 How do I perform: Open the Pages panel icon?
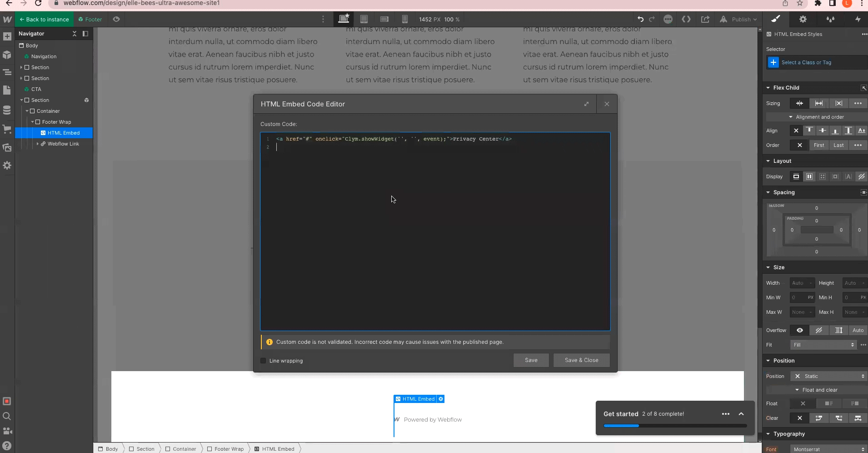tap(7, 90)
